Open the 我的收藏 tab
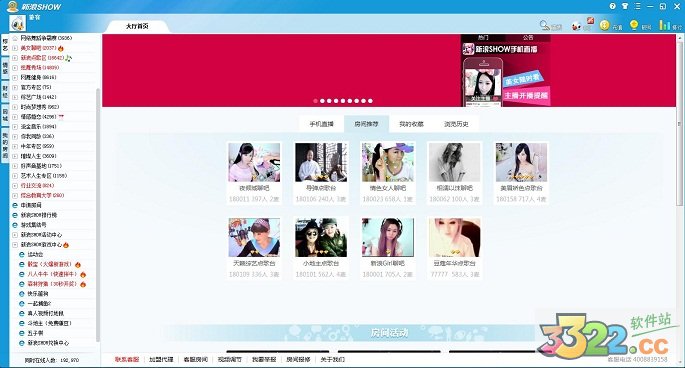 pos(411,124)
